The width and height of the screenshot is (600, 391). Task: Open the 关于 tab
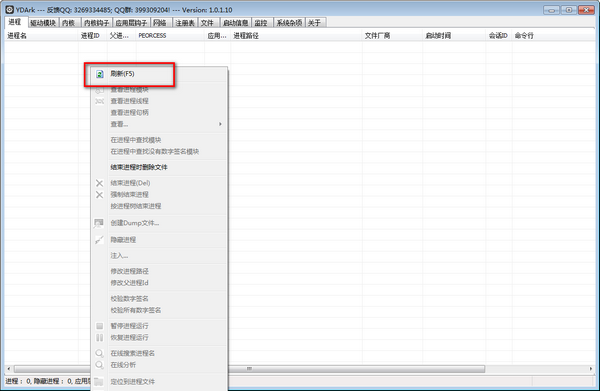click(x=315, y=23)
